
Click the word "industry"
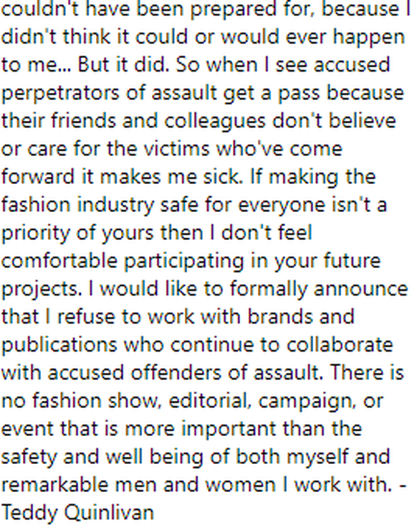tap(115, 205)
